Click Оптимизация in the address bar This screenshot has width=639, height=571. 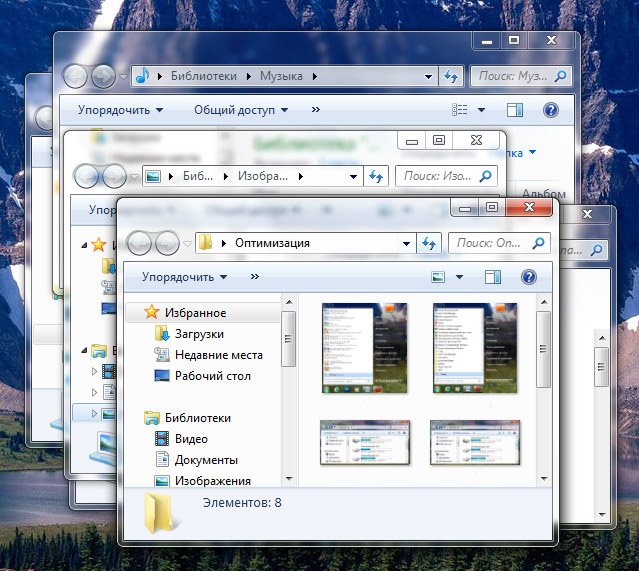[x=272, y=243]
